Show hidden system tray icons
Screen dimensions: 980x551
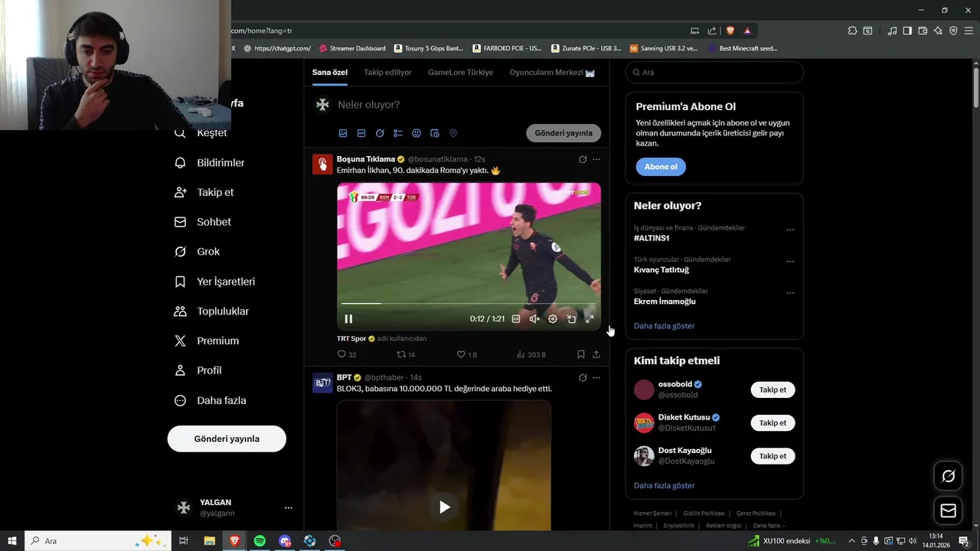tap(851, 541)
